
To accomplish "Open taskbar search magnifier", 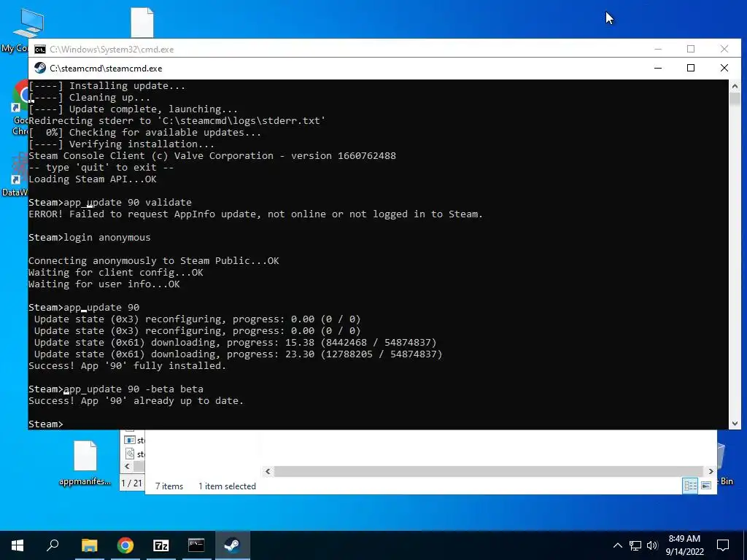I will pyautogui.click(x=53, y=545).
